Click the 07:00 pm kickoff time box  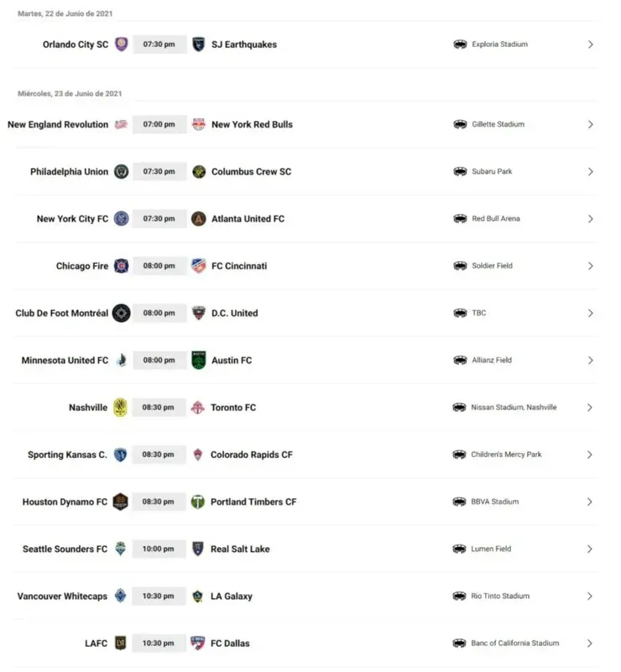pos(159,124)
